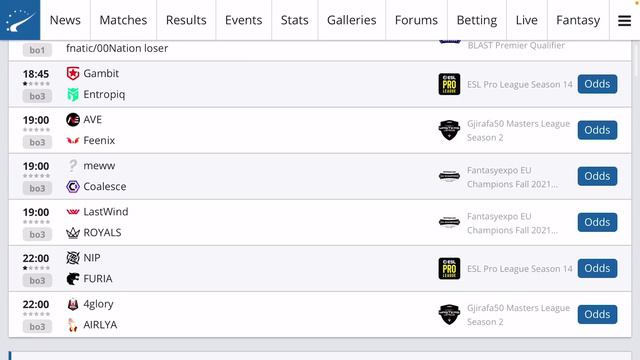The height and width of the screenshot is (360, 640).
Task: Select the fnatic/00Nation loser match row
Action: (320, 49)
